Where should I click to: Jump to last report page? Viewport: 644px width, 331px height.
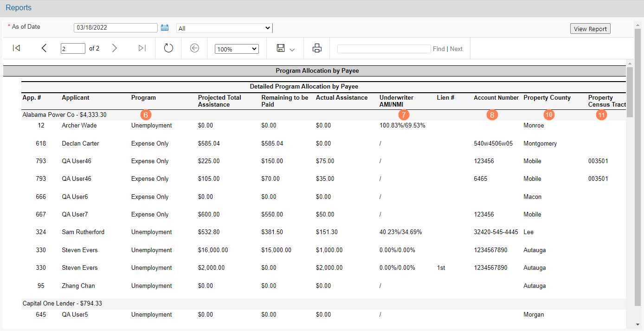142,48
